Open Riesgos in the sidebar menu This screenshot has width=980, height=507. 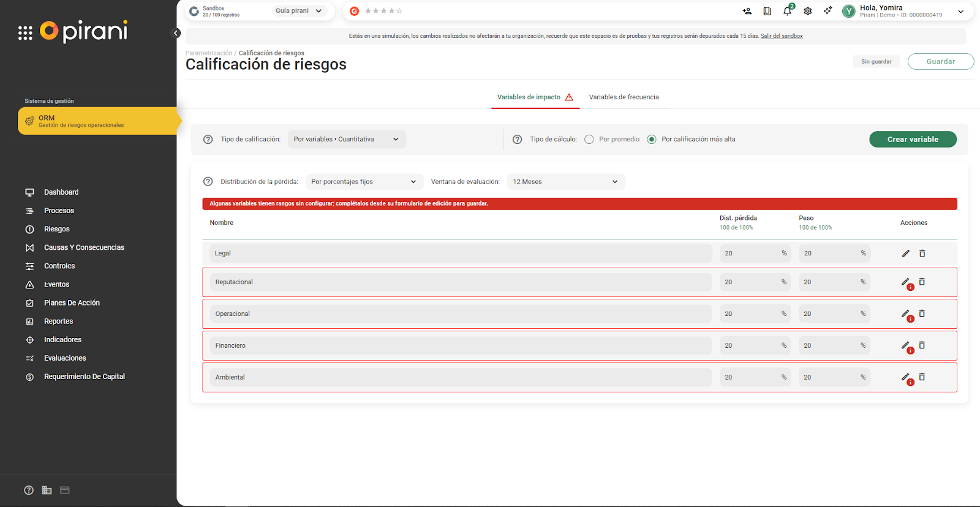57,229
